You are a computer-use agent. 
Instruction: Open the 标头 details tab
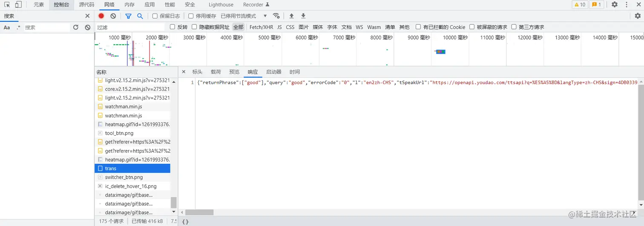pos(197,72)
